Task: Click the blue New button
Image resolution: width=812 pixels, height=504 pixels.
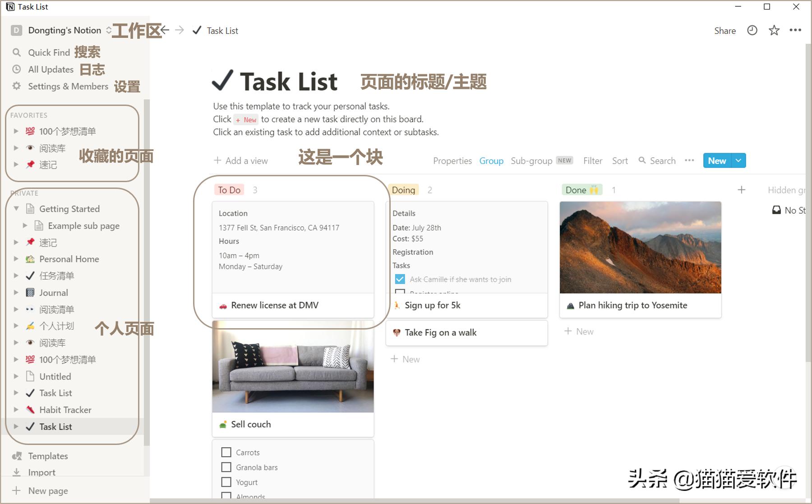Action: coord(717,160)
